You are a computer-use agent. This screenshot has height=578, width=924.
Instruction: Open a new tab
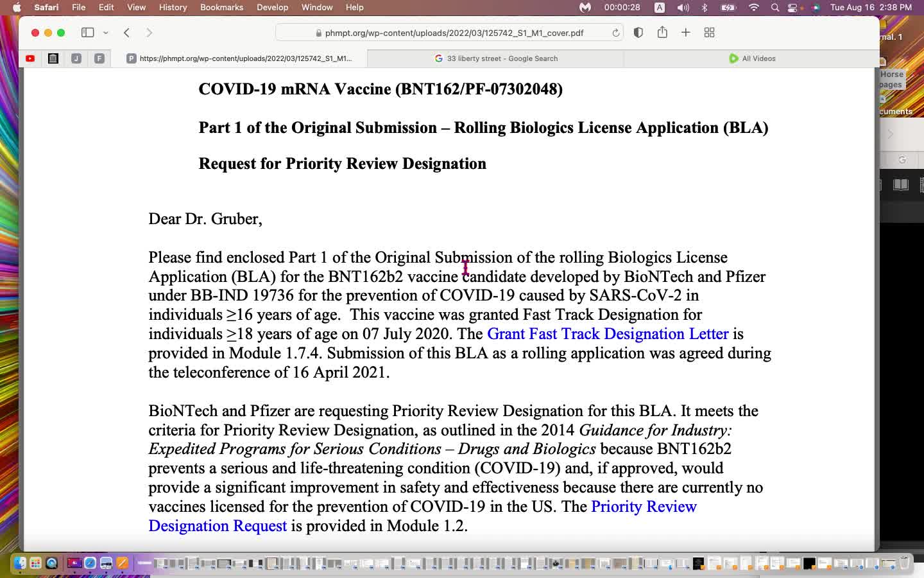pyautogui.click(x=685, y=32)
